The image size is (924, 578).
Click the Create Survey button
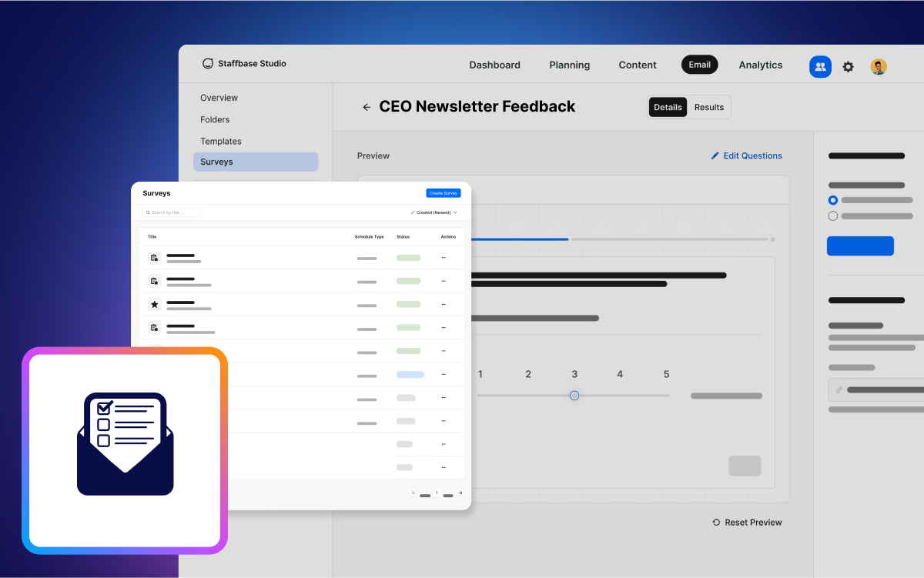coord(444,193)
